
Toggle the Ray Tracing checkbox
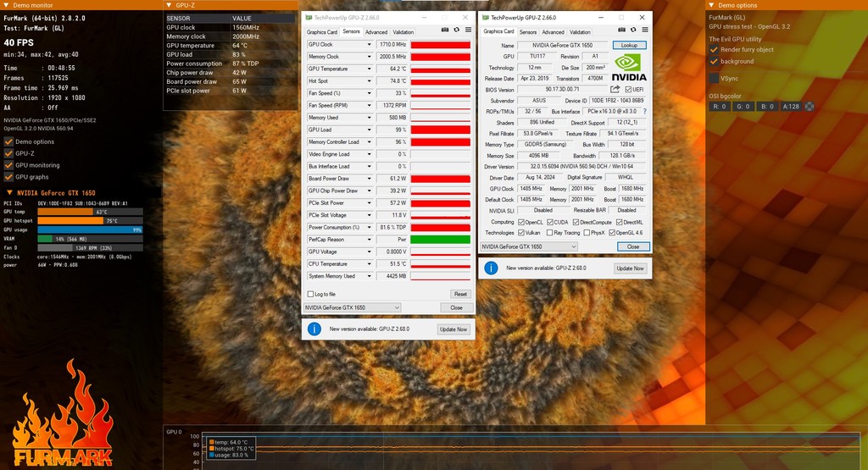[549, 233]
